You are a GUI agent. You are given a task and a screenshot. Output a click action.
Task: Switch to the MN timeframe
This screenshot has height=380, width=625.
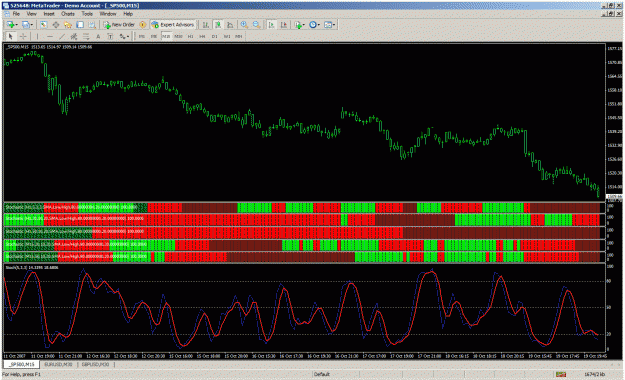pos(239,37)
